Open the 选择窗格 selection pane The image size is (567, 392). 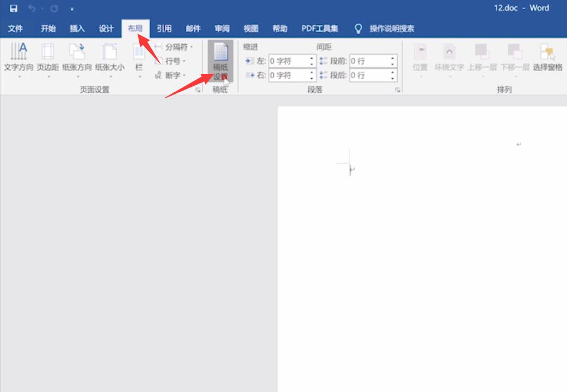pos(547,58)
